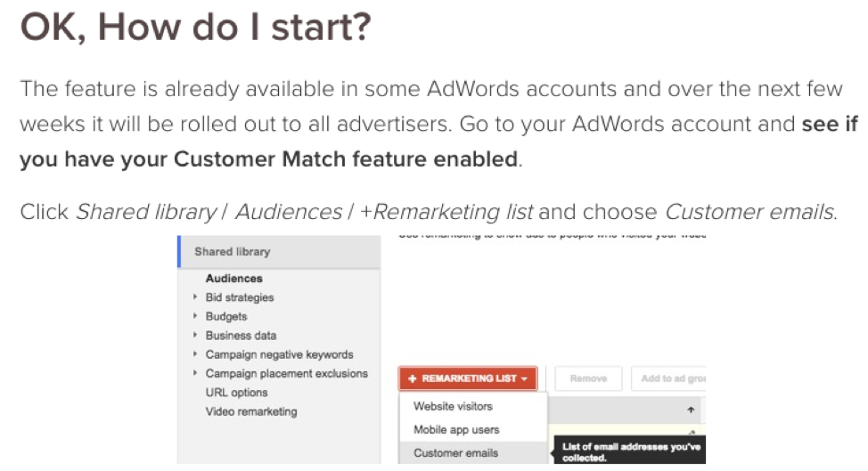Select Audiences in Shared library
The image size is (868, 471).
pyautogui.click(x=233, y=279)
